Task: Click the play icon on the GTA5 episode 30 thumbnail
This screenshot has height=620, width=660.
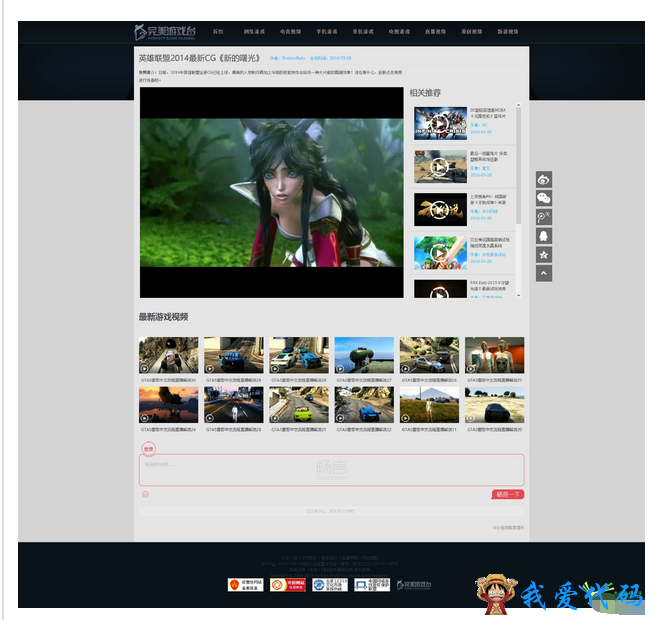Action: tap(144, 369)
